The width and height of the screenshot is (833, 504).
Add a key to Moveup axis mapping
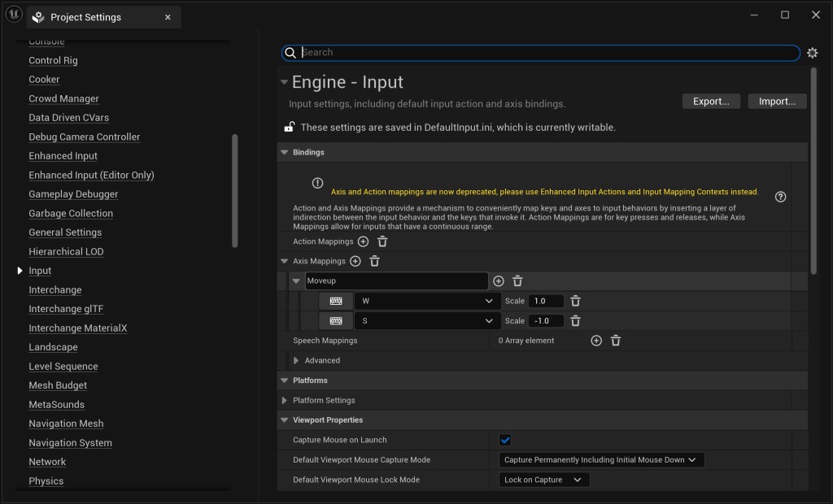(x=499, y=281)
